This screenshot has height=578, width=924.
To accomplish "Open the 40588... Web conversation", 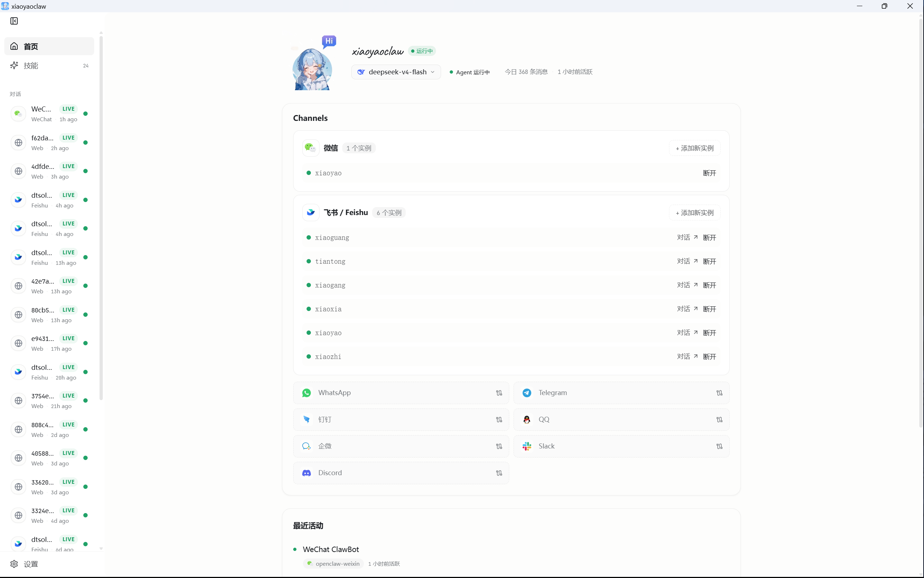I will [49, 458].
